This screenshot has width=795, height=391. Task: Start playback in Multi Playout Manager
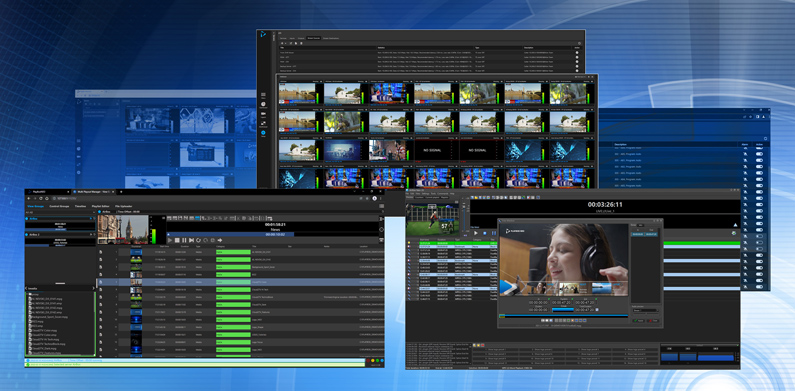coord(169,240)
